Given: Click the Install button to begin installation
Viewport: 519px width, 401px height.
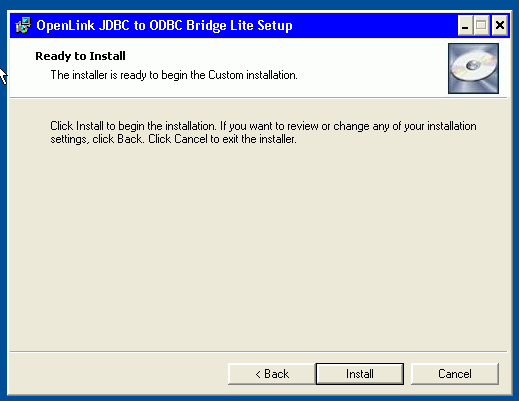Looking at the screenshot, I should [x=360, y=374].
